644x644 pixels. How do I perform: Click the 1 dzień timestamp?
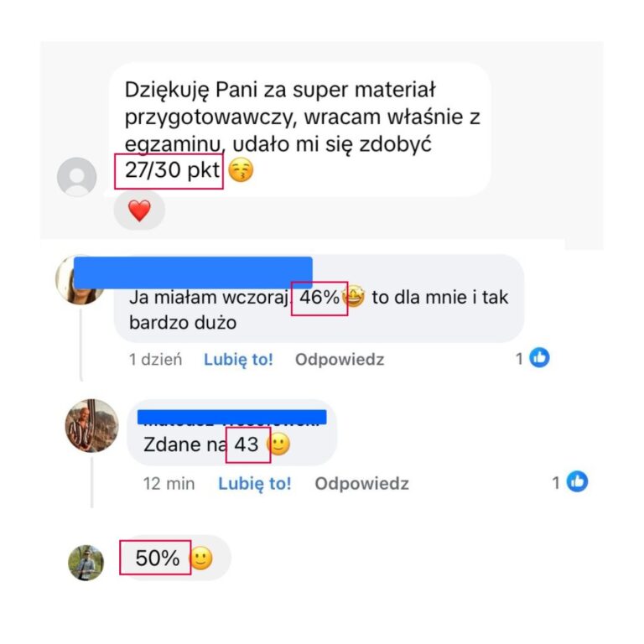point(155,360)
